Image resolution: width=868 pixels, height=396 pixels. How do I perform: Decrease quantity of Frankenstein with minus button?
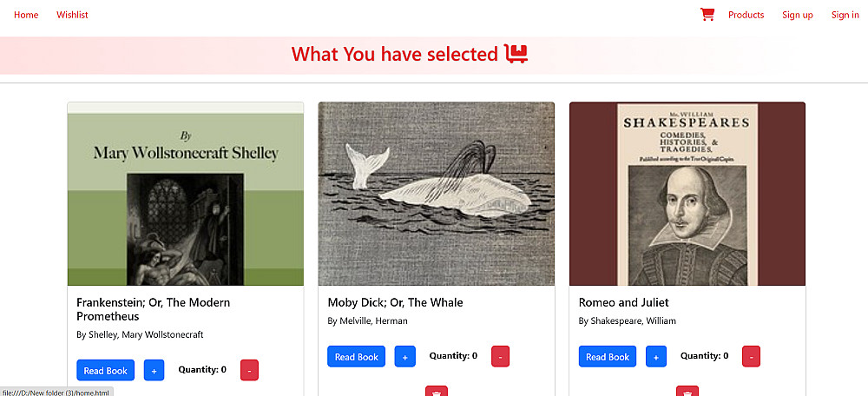pyautogui.click(x=249, y=370)
